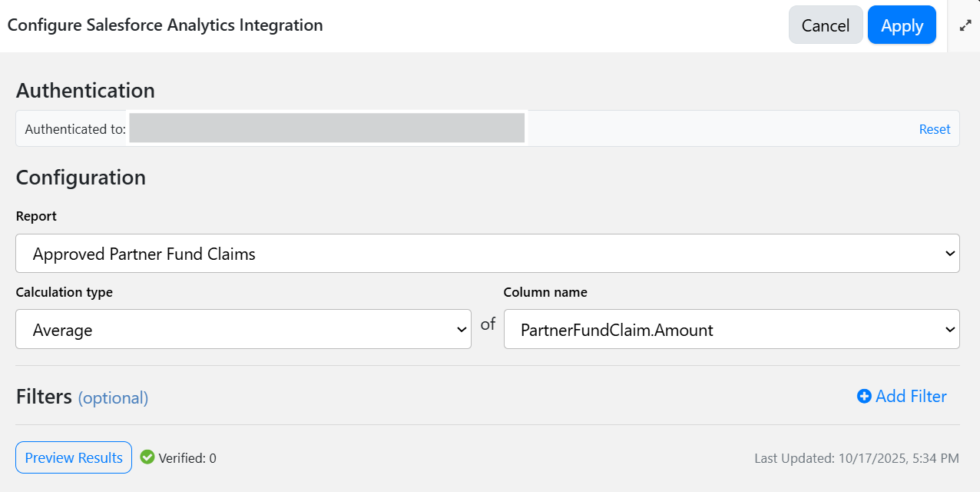Click the green Verified checkmark icon
The width and height of the screenshot is (980, 492).
click(x=147, y=457)
